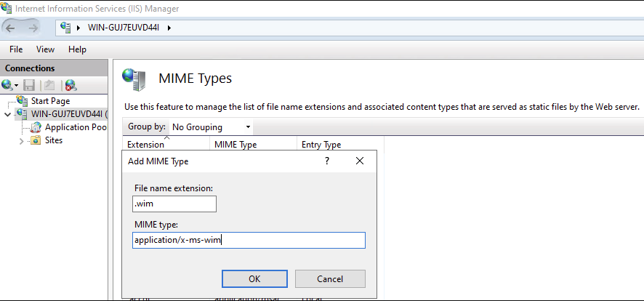Image resolution: width=644 pixels, height=301 pixels.
Task: Collapse the WIN-GUJ7EUVD44I server node
Action: (x=8, y=114)
